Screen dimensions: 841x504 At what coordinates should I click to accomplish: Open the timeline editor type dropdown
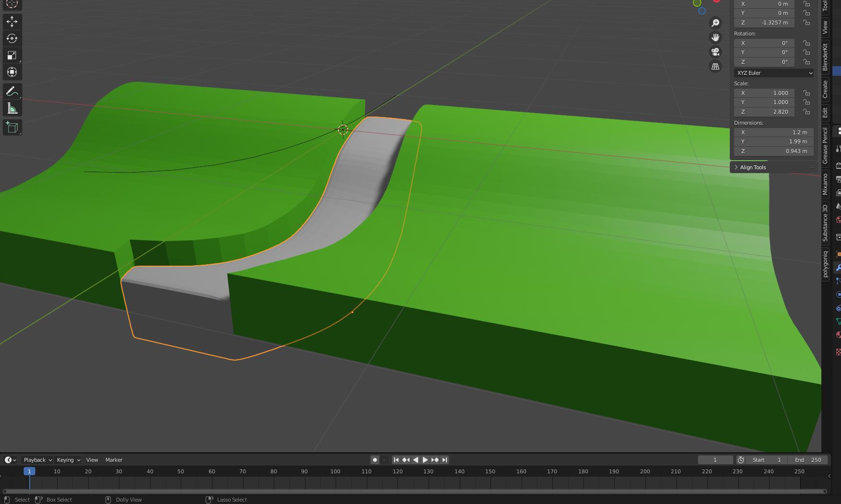click(x=11, y=460)
